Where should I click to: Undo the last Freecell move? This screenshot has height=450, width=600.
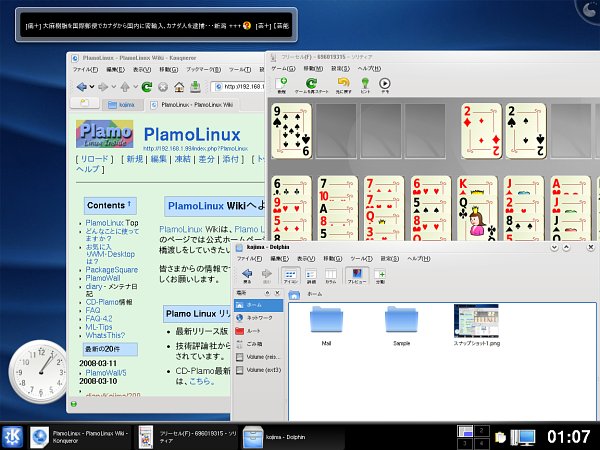(343, 85)
